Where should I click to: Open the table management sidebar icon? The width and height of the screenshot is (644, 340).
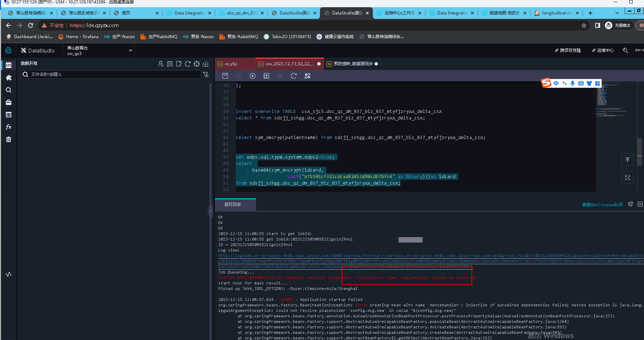[9, 115]
